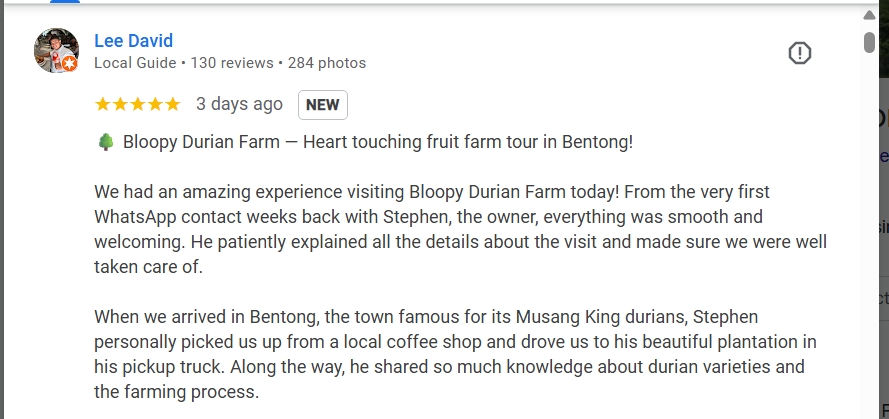Viewport: 889px width, 419px height.
Task: Click the "Local Guide" label under the name
Action: coord(136,63)
